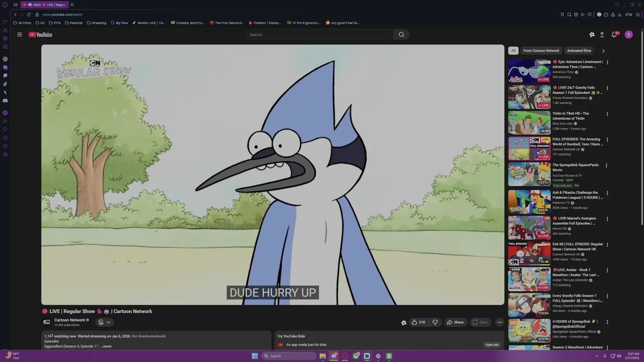The width and height of the screenshot is (644, 362).
Task: Open 4 HOURS of SpongeBob thumbnail
Action: pos(529,330)
